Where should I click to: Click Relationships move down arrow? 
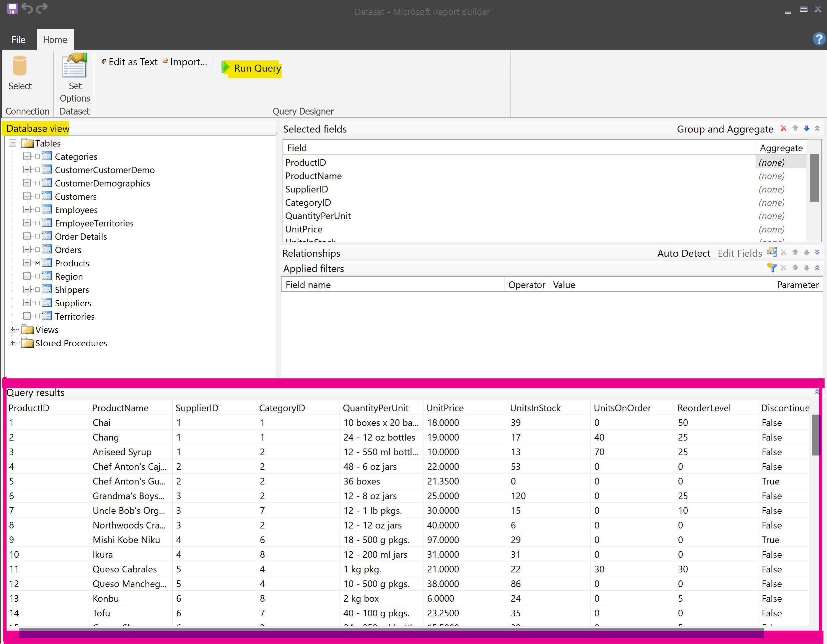(806, 253)
